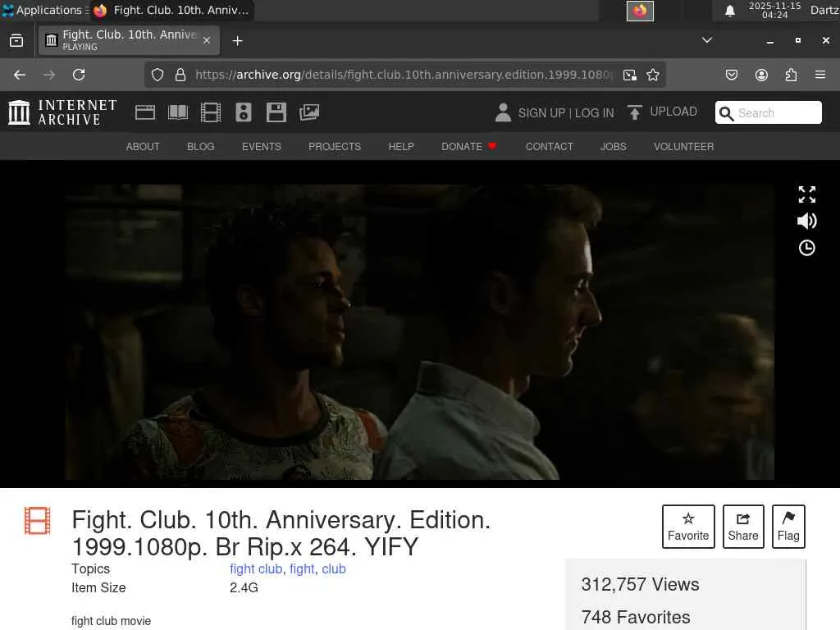Click the 312,757 Views text
This screenshot has width=840, height=630.
pyautogui.click(x=640, y=584)
